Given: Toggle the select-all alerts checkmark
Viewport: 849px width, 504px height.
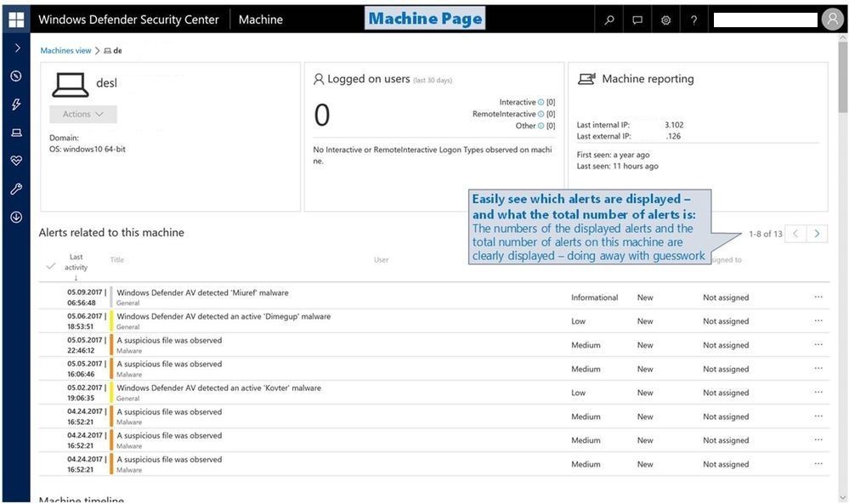Looking at the screenshot, I should [51, 266].
